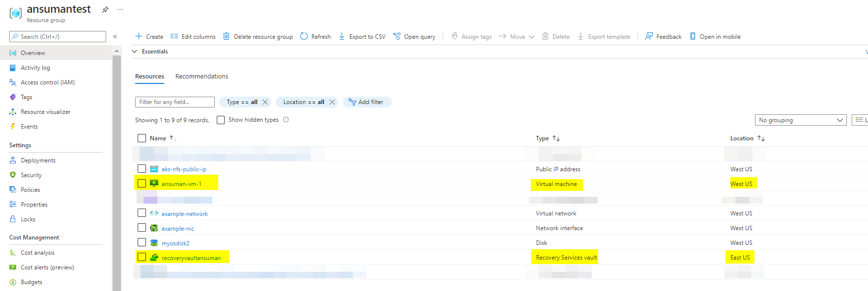
Task: Expand the Essentials section chevron
Action: (x=134, y=52)
